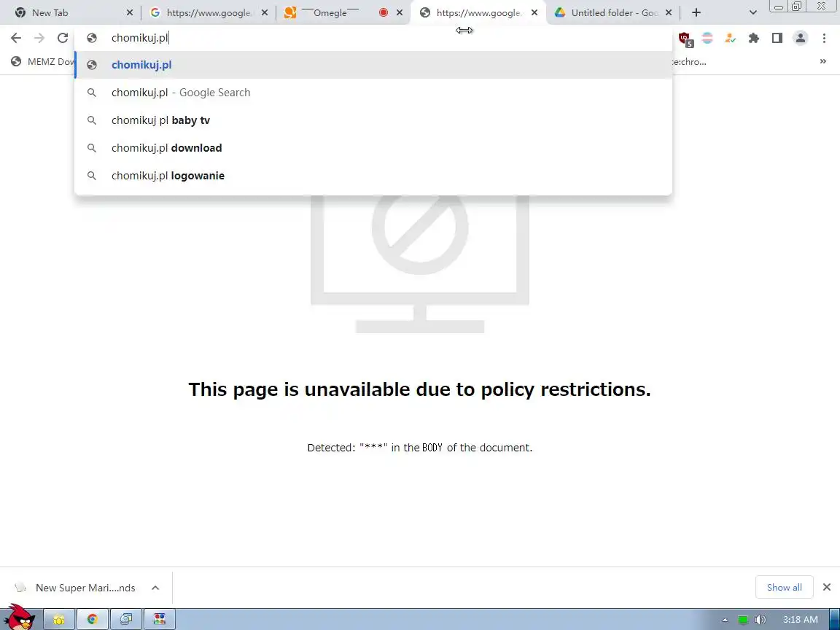Viewport: 840px width, 630px height.
Task: Expand the download item options chevron
Action: [x=155, y=588]
